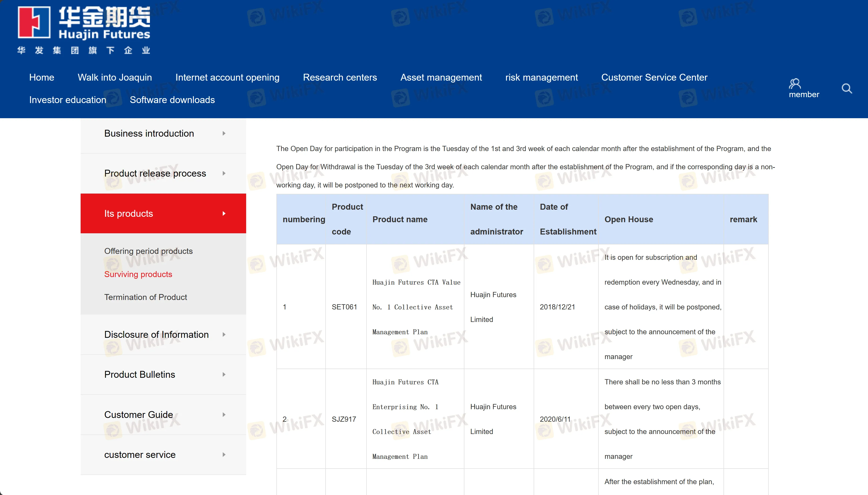Image resolution: width=868 pixels, height=495 pixels.
Task: Expand the Product release process arrow
Action: pos(224,173)
